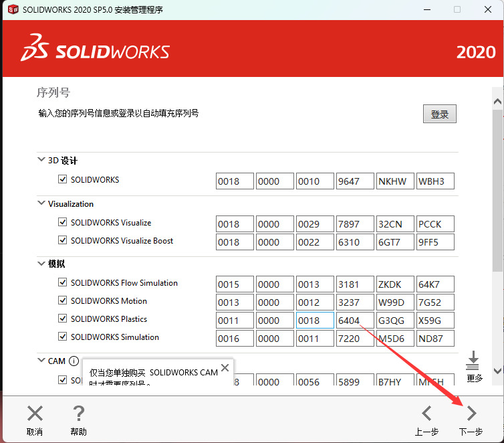The height and width of the screenshot is (443, 504).
Task: Click Visualize Boost field containing 0022
Action: (x=315, y=242)
